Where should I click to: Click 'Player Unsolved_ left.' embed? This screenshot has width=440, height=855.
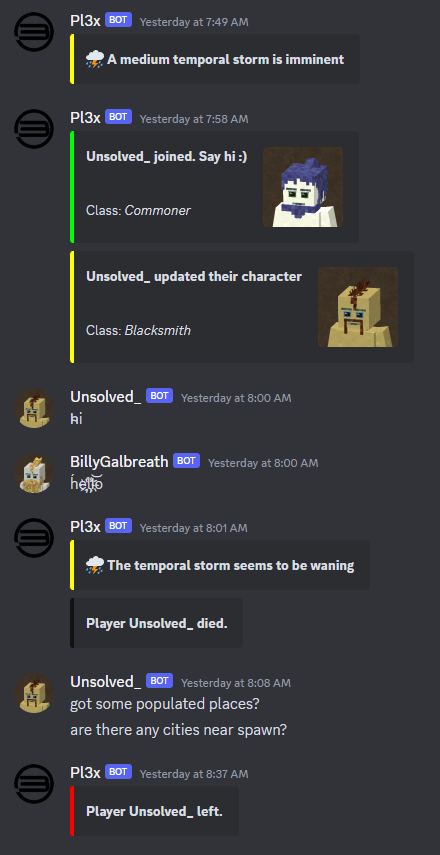(154, 811)
